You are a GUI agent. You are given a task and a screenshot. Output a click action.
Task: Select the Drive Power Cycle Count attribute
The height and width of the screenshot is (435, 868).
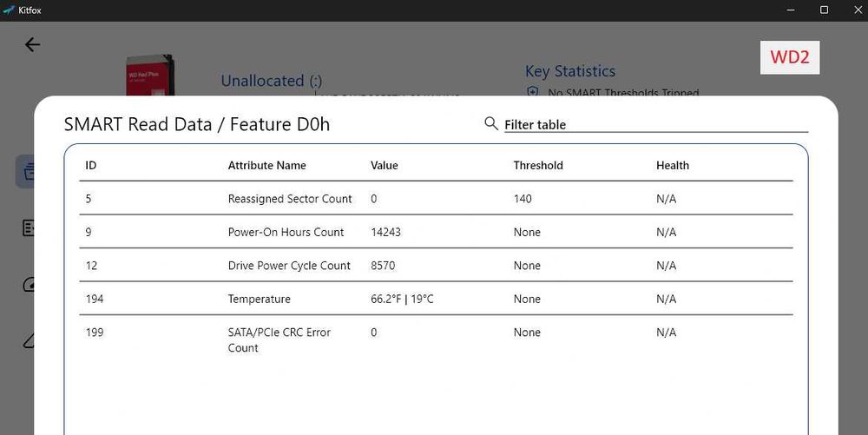[x=289, y=265]
